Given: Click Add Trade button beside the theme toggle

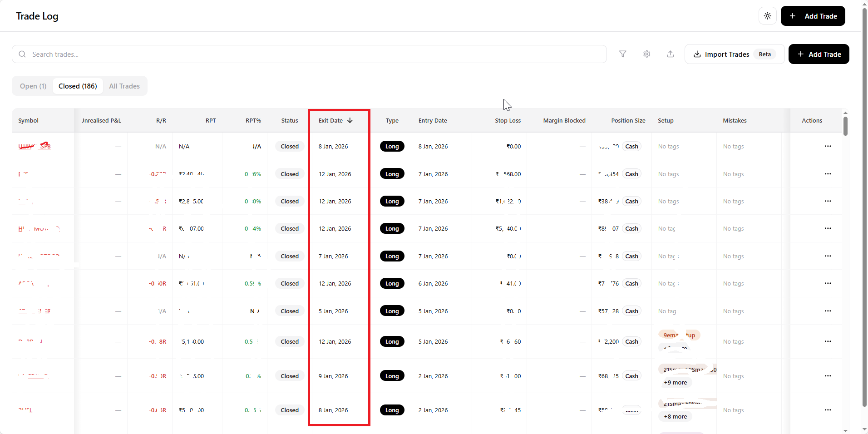Looking at the screenshot, I should 813,16.
